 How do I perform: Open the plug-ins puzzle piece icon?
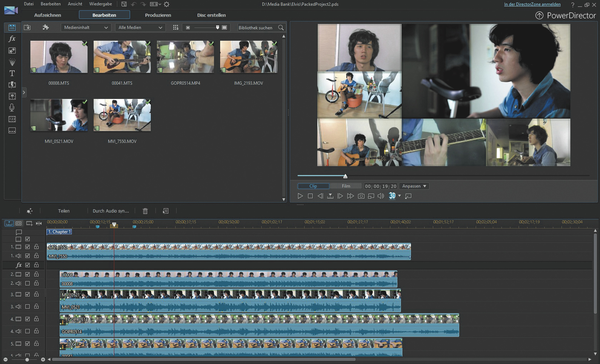46,28
